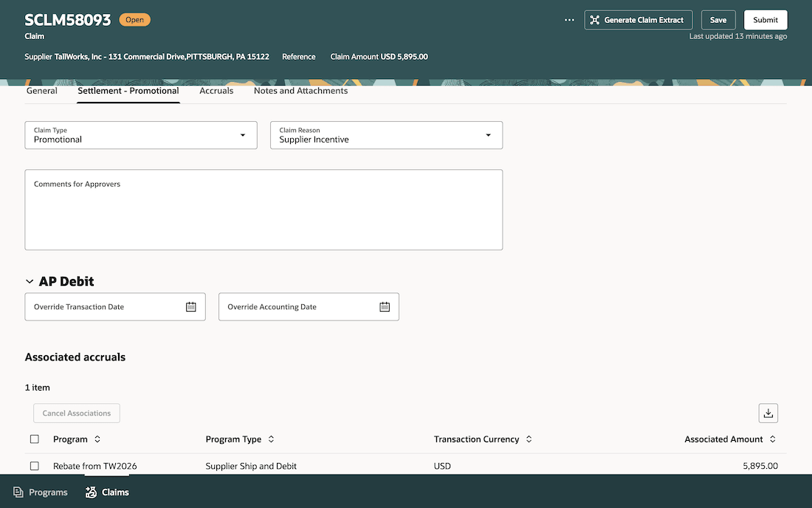Click the Cancel Associations button

tap(77, 413)
